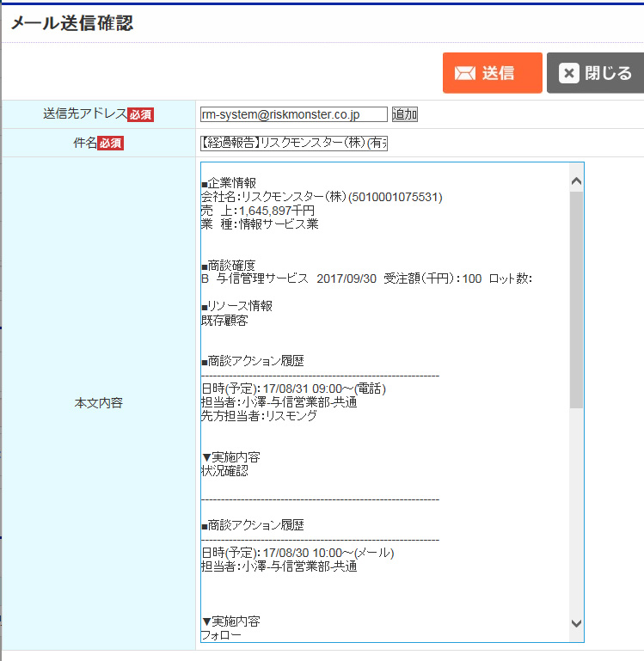Click the body scrollbar up arrow

[x=576, y=181]
